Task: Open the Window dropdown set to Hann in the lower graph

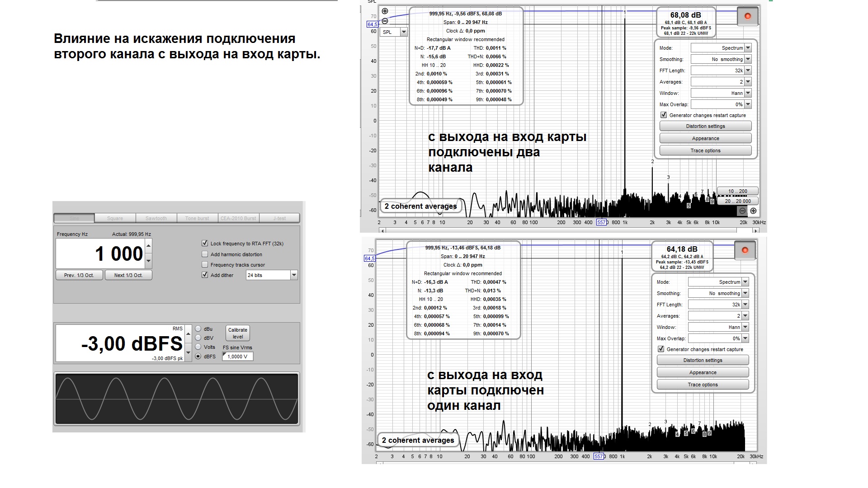Action: (745, 327)
